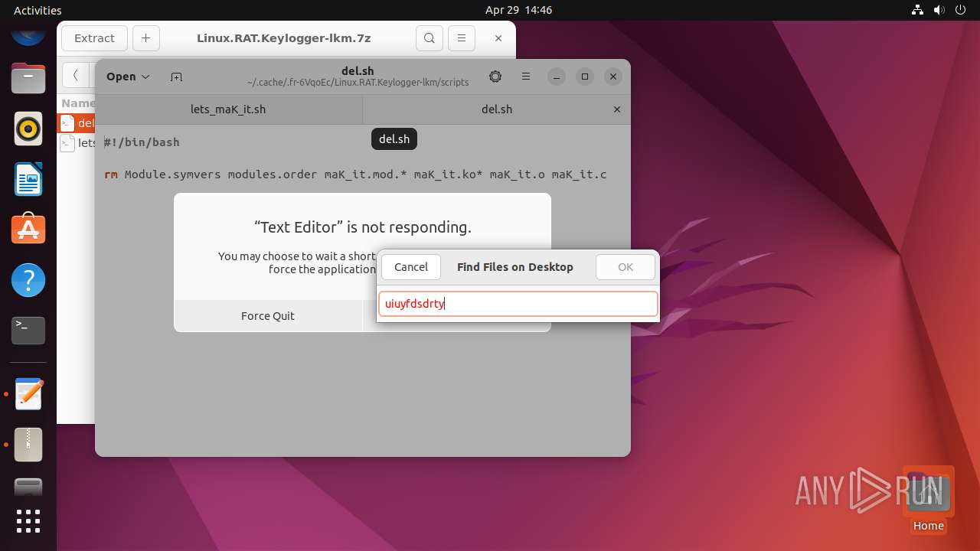Create new tab in Text Editor
The width and height of the screenshot is (980, 551).
pyautogui.click(x=176, y=77)
